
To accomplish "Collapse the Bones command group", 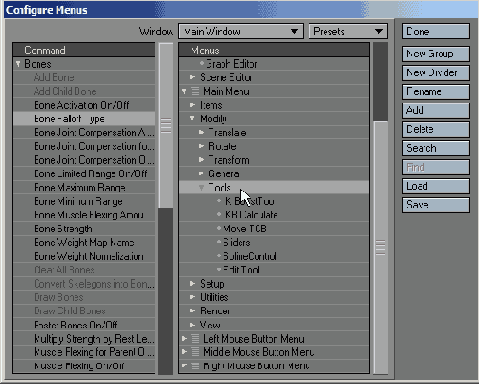I will tap(18, 64).
